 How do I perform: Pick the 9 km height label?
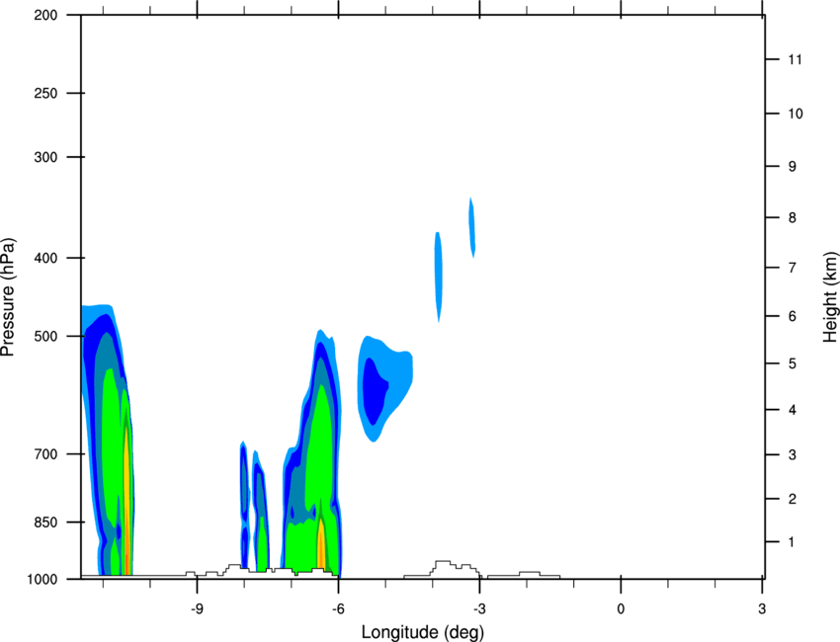pyautogui.click(x=793, y=167)
